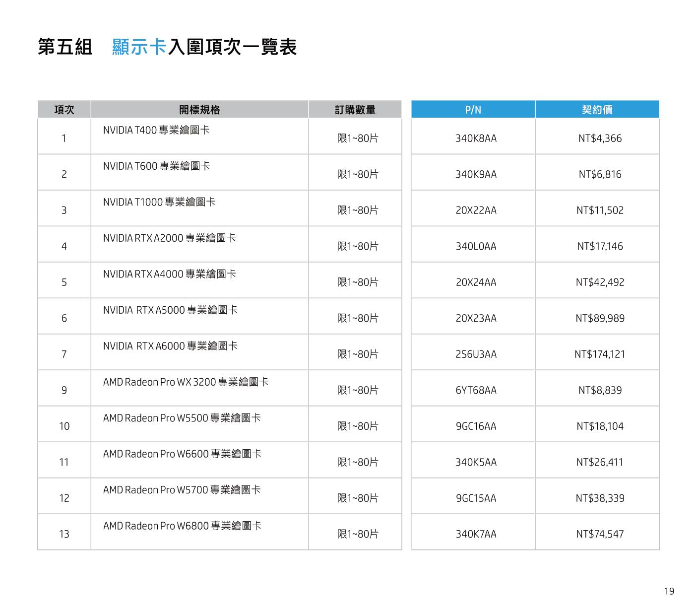Viewport: 697px width, 616px height.
Task: Click the price NT$74,547
Action: (600, 535)
